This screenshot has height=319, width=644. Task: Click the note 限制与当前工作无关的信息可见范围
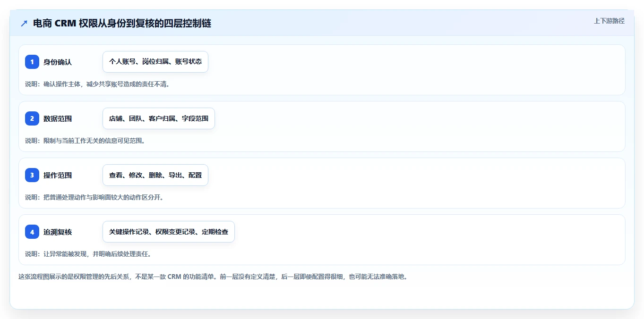pos(85,141)
